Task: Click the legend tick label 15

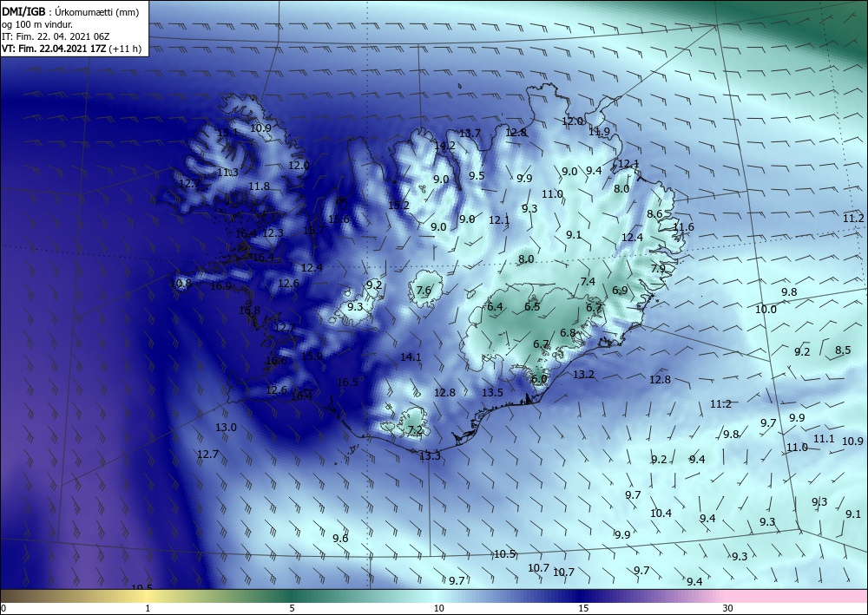Action: click(x=583, y=609)
